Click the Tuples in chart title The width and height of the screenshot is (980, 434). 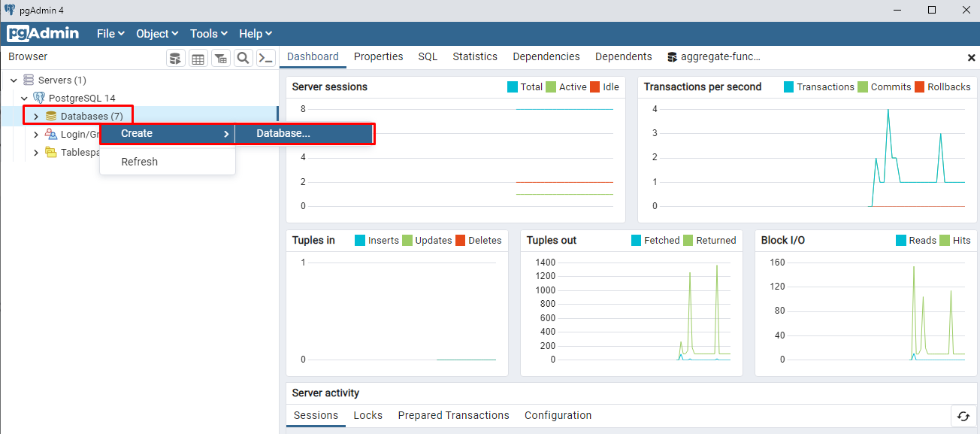click(313, 241)
